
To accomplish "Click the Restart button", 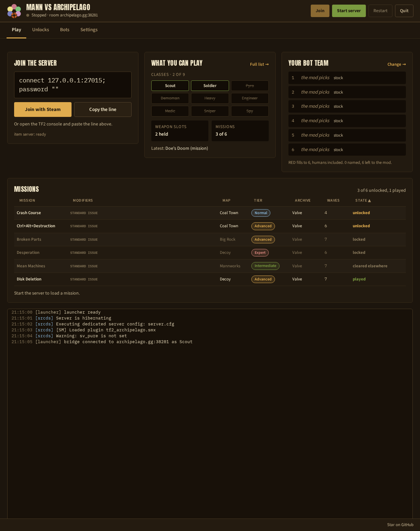I will [x=380, y=11].
